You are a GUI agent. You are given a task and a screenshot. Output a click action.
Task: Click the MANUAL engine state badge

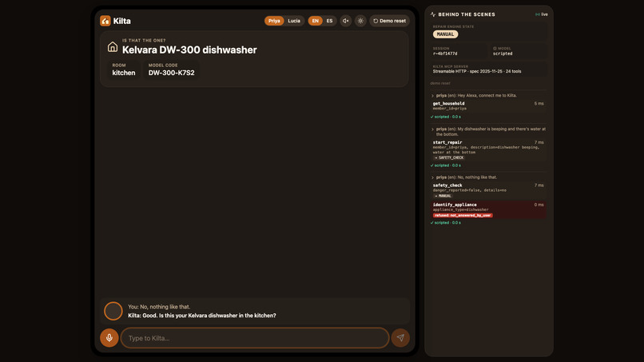point(445,34)
